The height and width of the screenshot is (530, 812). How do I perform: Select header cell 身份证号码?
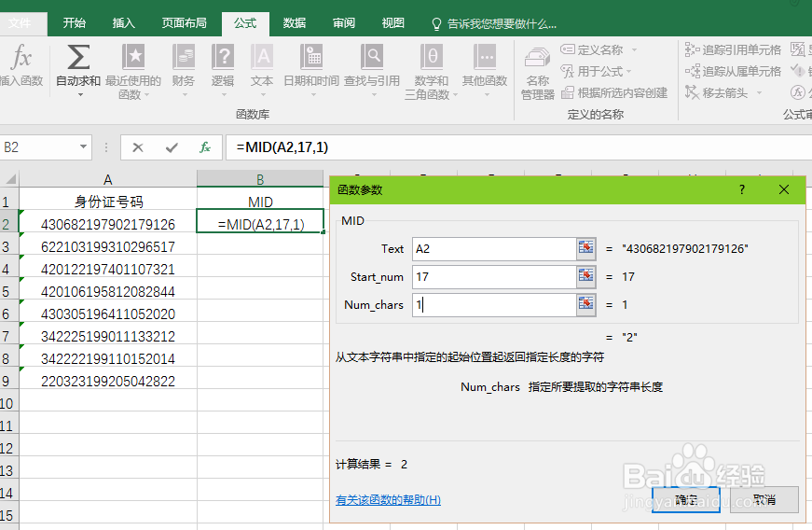click(108, 202)
